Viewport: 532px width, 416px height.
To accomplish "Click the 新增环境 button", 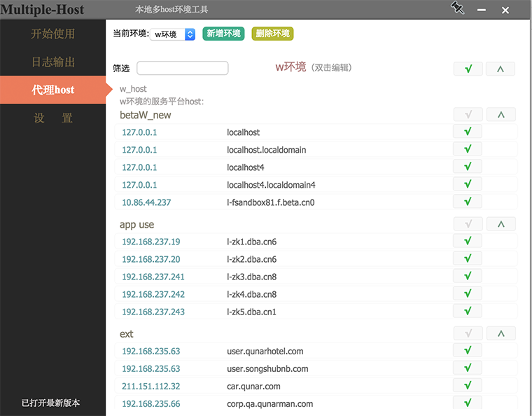I will [223, 34].
